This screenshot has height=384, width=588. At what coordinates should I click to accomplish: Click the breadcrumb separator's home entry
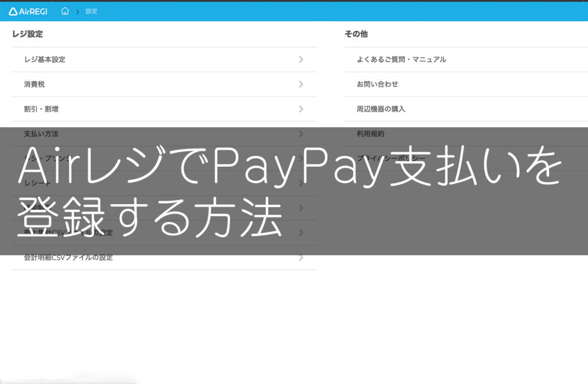(x=64, y=10)
